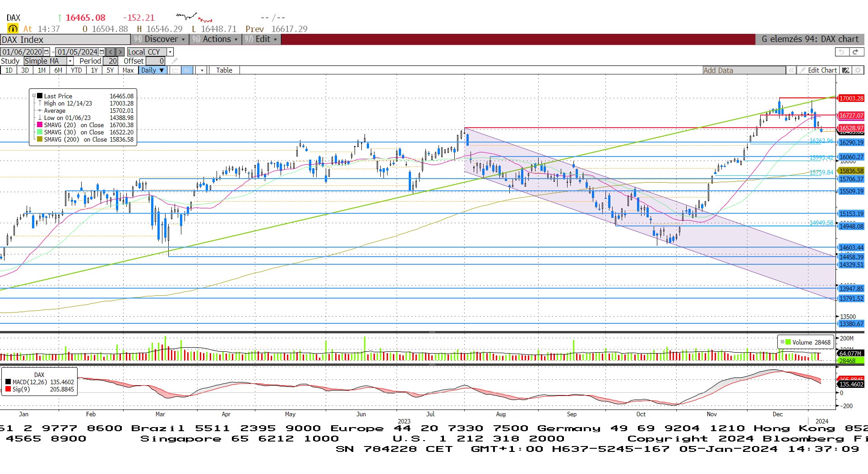The height and width of the screenshot is (474, 868).
Task: Select the 6M range tab
Action: 58,70
